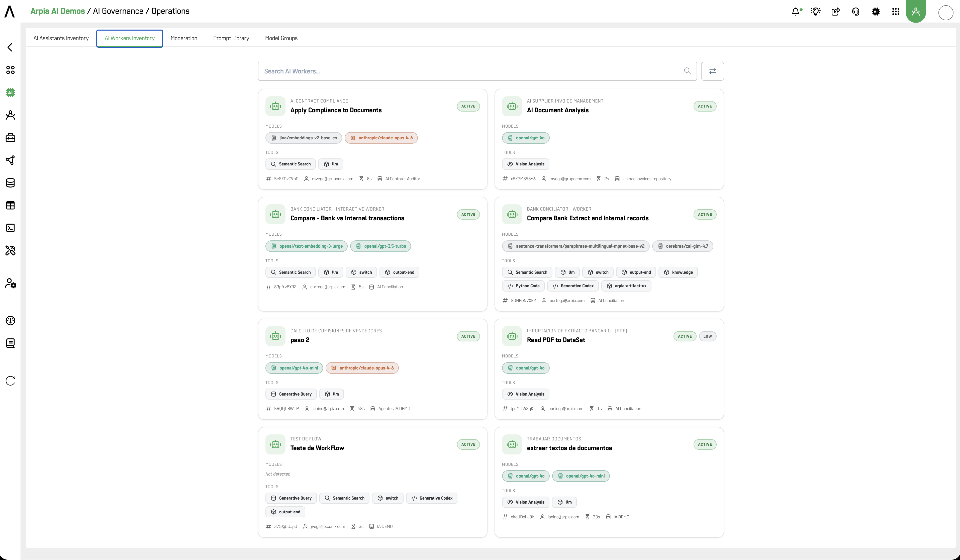Open the crossed tools icon in sidebar
The width and height of the screenshot is (960, 560).
click(x=10, y=250)
